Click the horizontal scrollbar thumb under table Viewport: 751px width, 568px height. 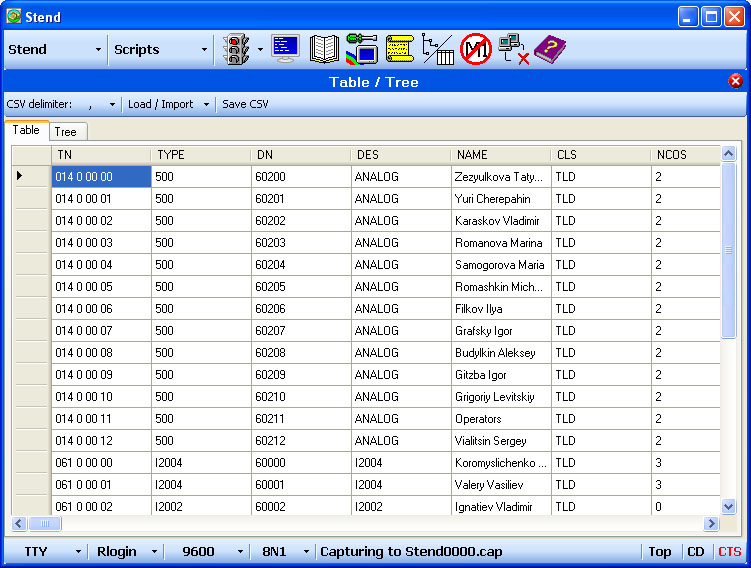pyautogui.click(x=45, y=524)
